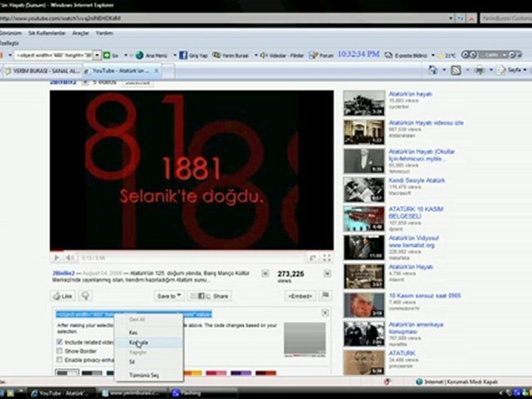Select the purple player color swatch
Image resolution: width=532 pixels, height=399 pixels.
point(241,373)
